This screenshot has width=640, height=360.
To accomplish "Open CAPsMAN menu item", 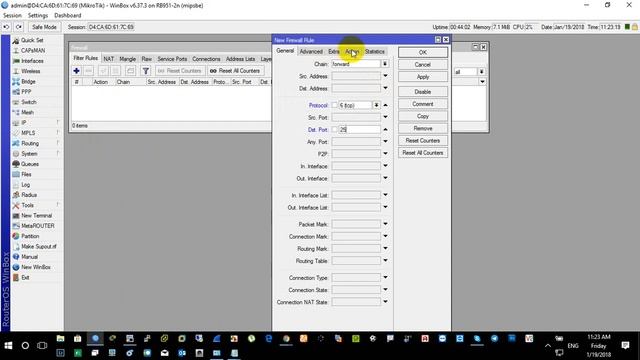I will coord(33,51).
